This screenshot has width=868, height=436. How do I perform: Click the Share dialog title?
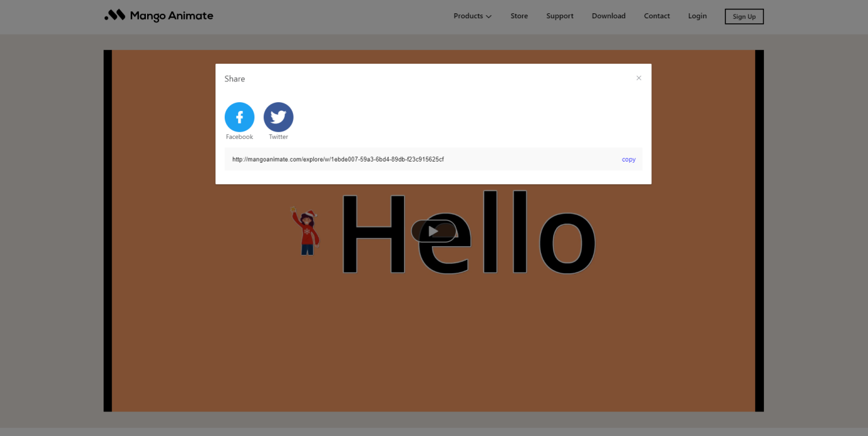pyautogui.click(x=235, y=79)
